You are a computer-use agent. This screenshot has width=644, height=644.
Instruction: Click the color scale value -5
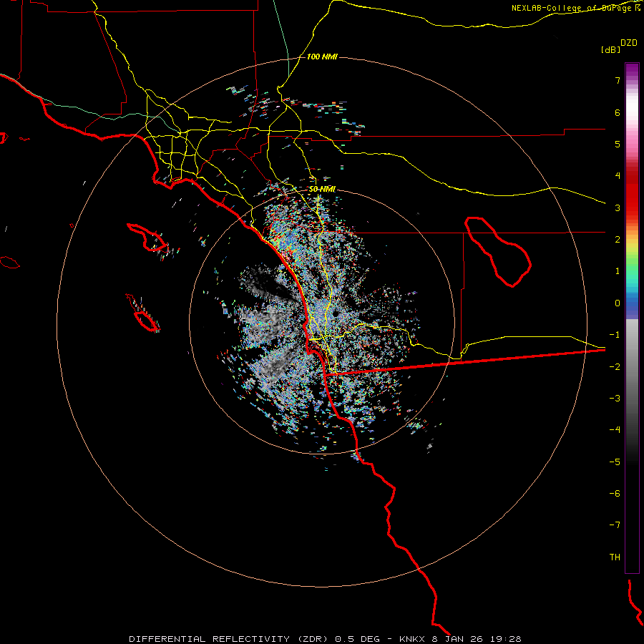(x=615, y=462)
